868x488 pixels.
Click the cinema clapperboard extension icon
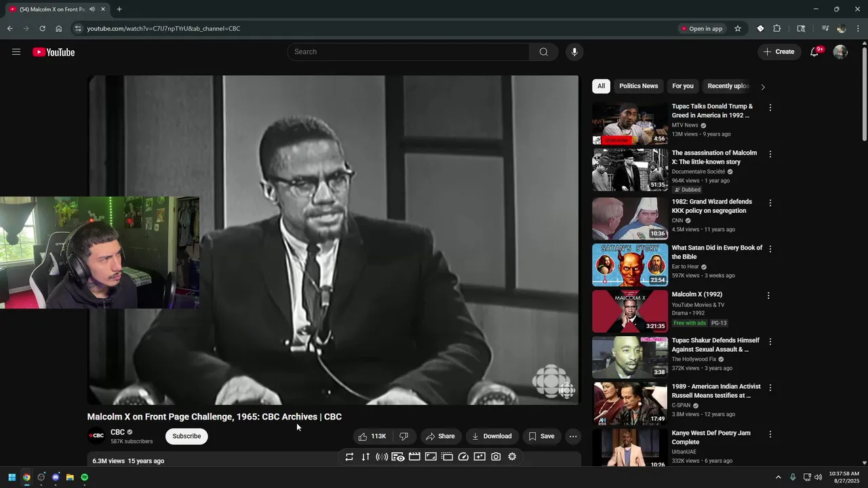pyautogui.click(x=414, y=457)
